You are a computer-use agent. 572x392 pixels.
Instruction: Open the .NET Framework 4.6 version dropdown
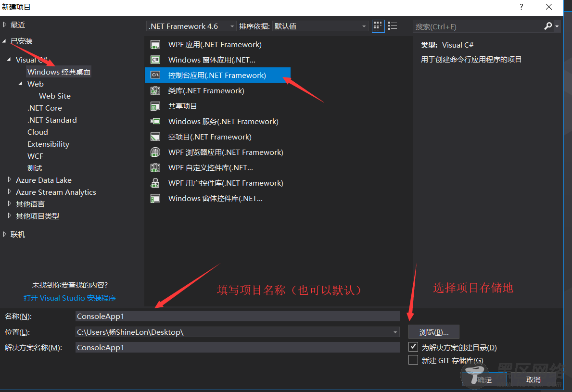click(191, 26)
